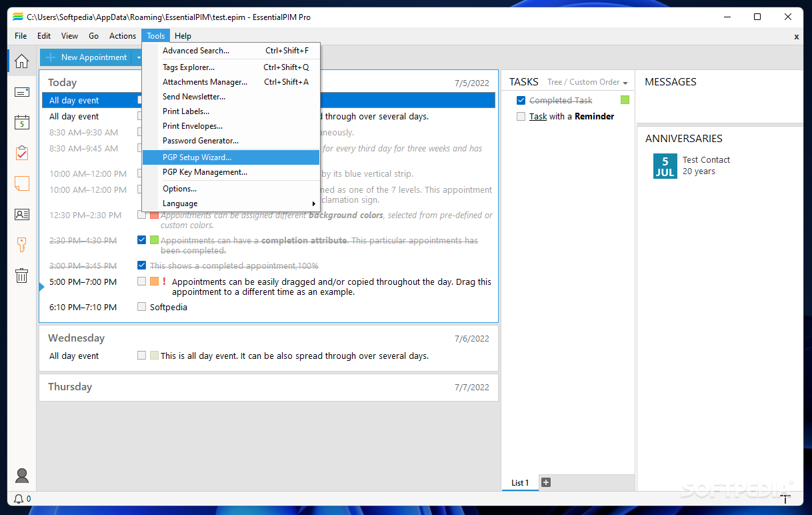Open the Passwords key module in sidebar

coord(22,245)
